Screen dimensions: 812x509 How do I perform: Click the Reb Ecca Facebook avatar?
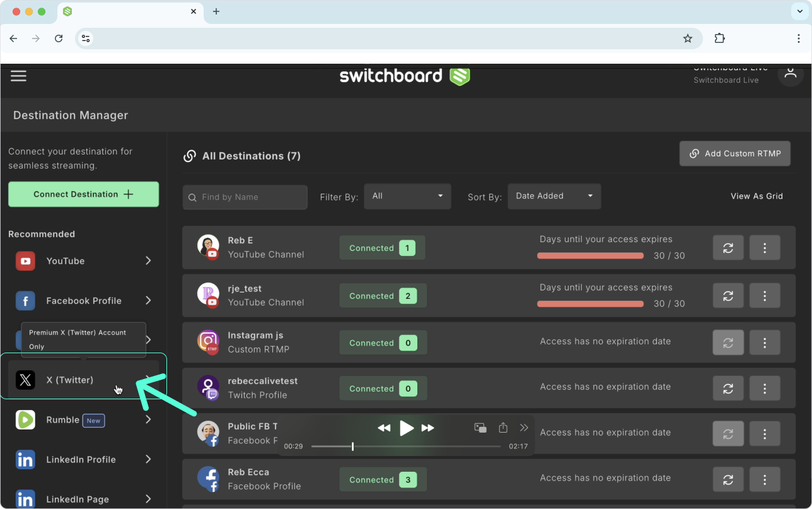208,479
